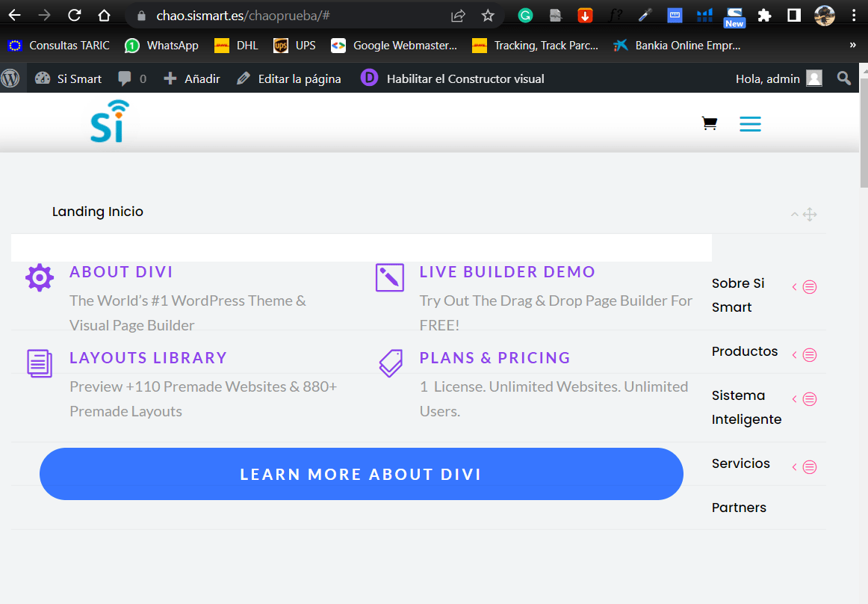The height and width of the screenshot is (604, 868).
Task: Go back with the browser back arrow
Action: [15, 16]
